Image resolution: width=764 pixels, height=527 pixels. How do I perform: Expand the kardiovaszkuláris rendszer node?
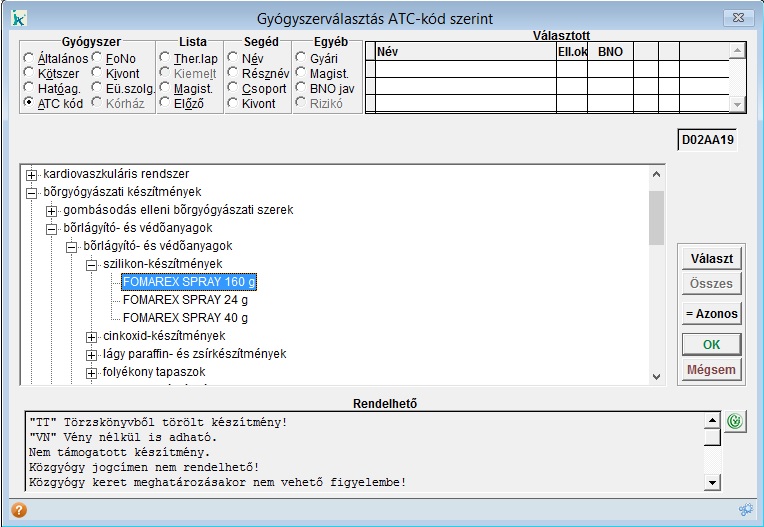click(31, 175)
